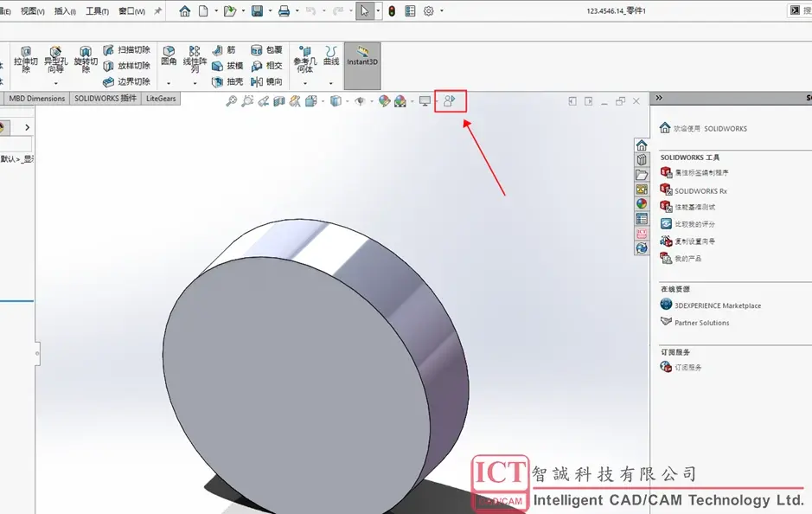Select the Zoom to Area tool
This screenshot has width=812, height=514.
click(247, 101)
